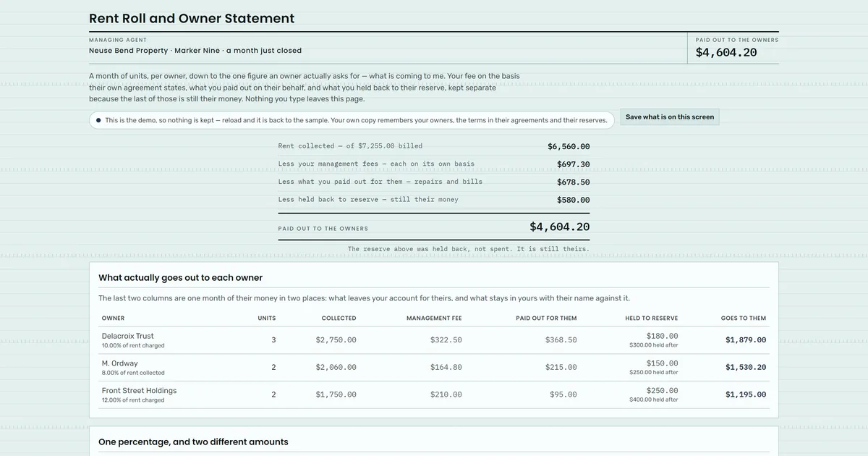The image size is (868, 456).
Task: Click the Less what you paid out for them line
Action: 380,182
